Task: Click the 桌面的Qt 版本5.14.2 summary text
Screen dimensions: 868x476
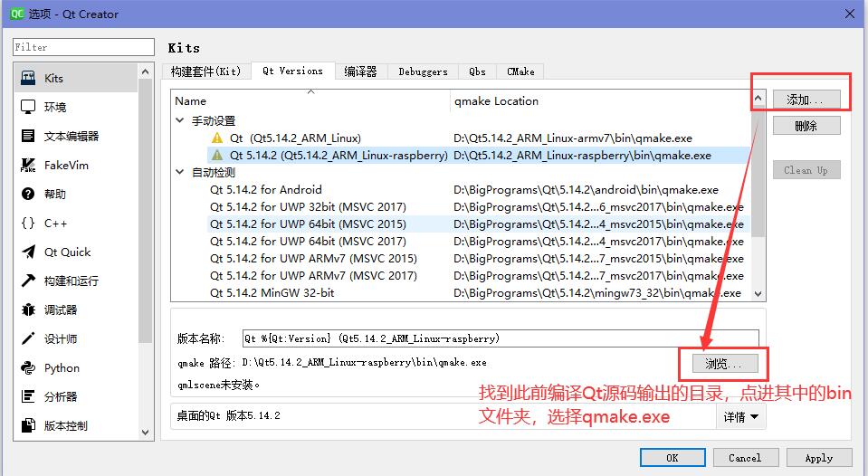Action: click(x=228, y=415)
